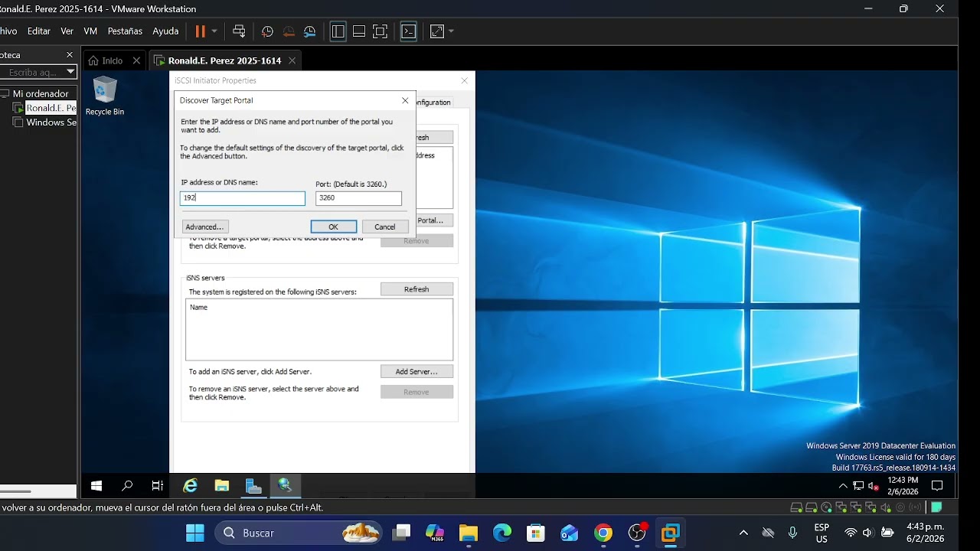Click the green message log status icon
This screenshot has width=980, height=551.
click(936, 507)
